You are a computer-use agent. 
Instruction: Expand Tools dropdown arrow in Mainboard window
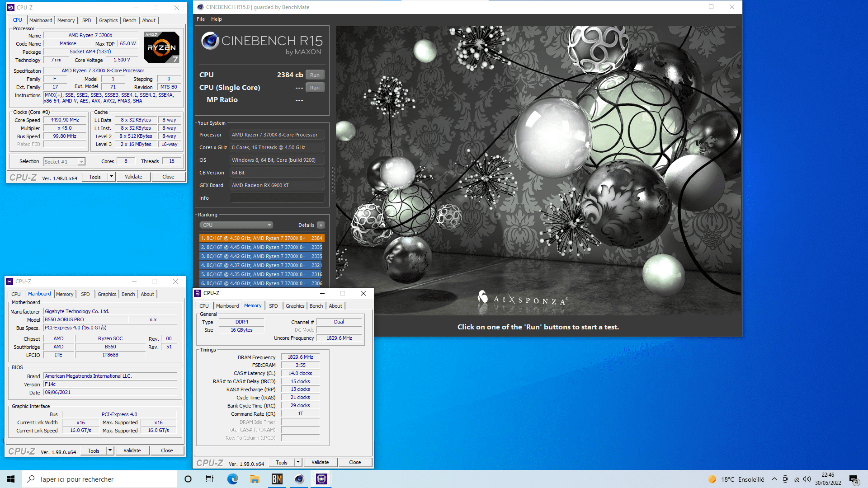click(x=110, y=450)
